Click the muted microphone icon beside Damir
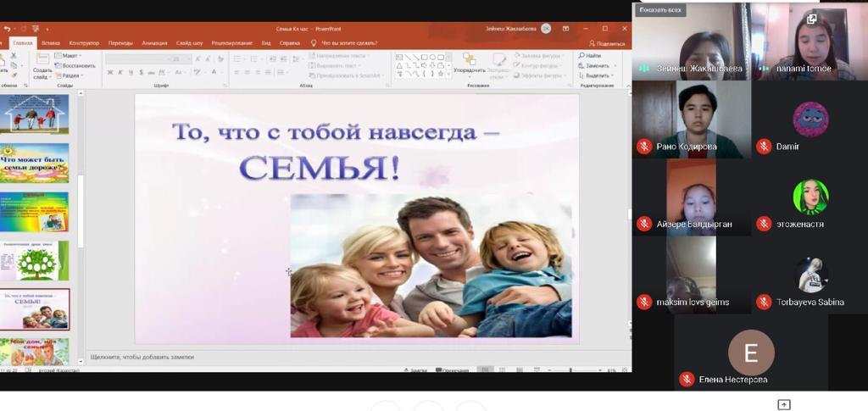Image resolution: width=868 pixels, height=411 pixels. [764, 147]
